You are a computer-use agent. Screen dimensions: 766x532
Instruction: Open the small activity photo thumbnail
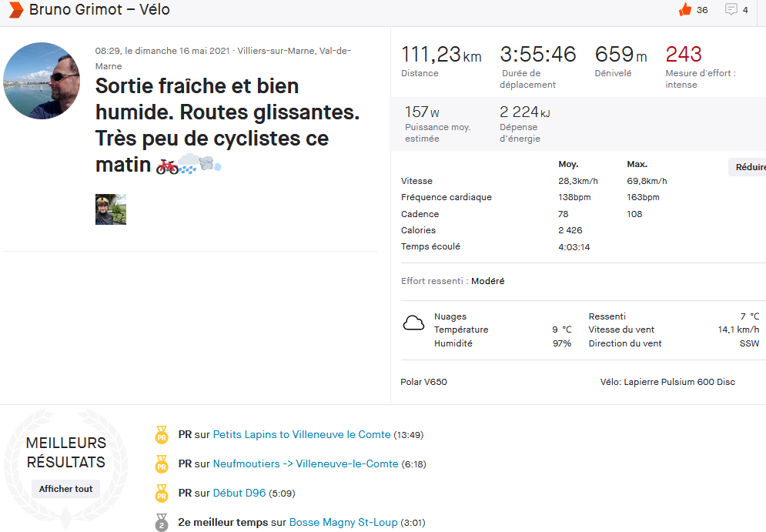[111, 209]
